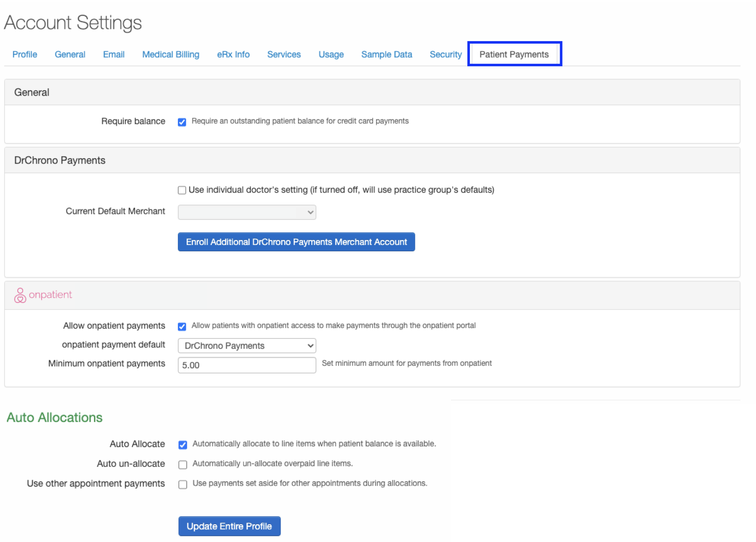Click the Auto Allocations heading
The width and height of the screenshot is (756, 542).
[x=55, y=417]
